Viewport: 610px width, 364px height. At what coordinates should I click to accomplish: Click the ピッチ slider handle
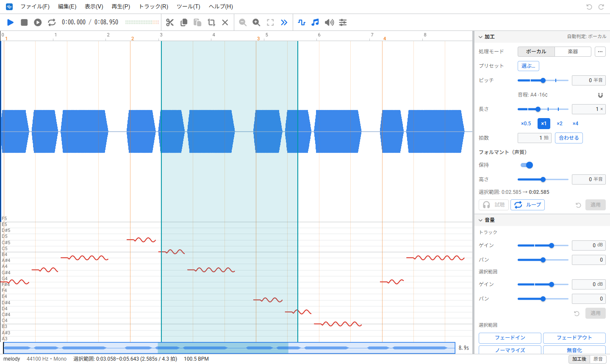[x=543, y=80]
